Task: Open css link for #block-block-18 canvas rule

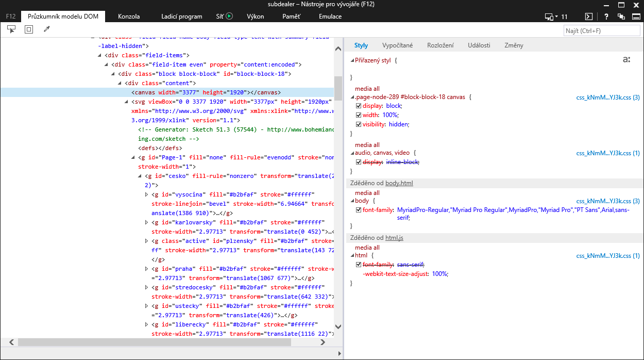Action: pos(607,97)
